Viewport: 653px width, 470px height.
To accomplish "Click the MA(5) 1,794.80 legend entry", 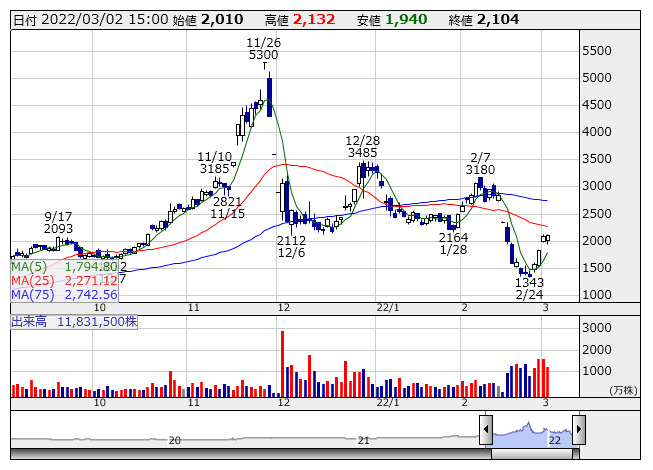I will 65,266.
